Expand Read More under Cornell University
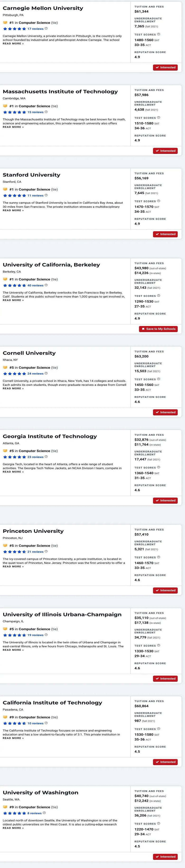 click(13, 389)
